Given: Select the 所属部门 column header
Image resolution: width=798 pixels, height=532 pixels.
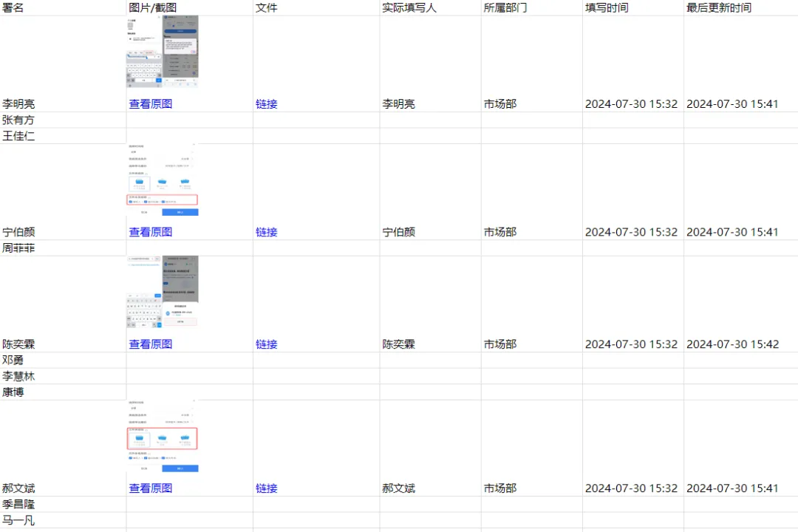Looking at the screenshot, I should point(506,7).
